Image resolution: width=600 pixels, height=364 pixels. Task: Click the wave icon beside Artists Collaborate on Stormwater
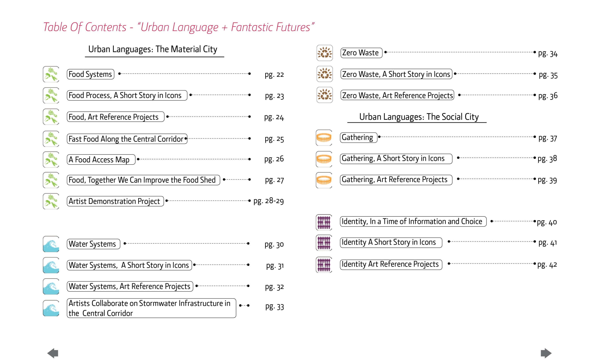point(51,308)
